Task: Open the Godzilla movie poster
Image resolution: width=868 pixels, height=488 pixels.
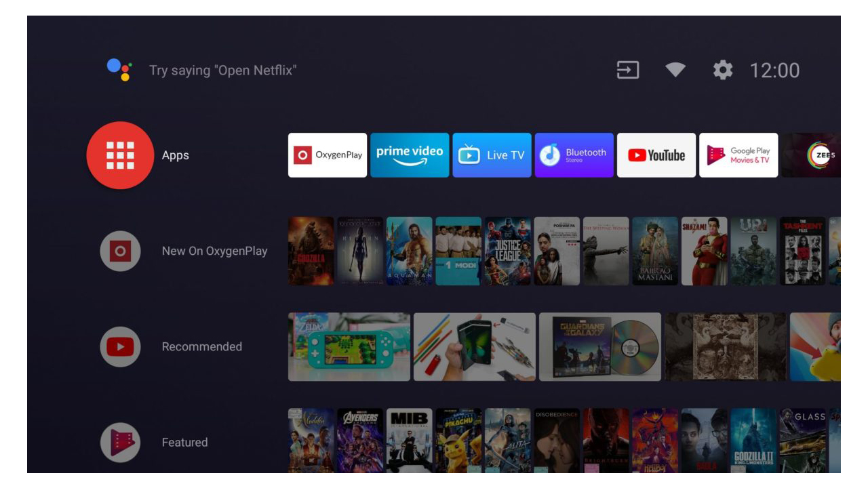Action: [x=311, y=251]
